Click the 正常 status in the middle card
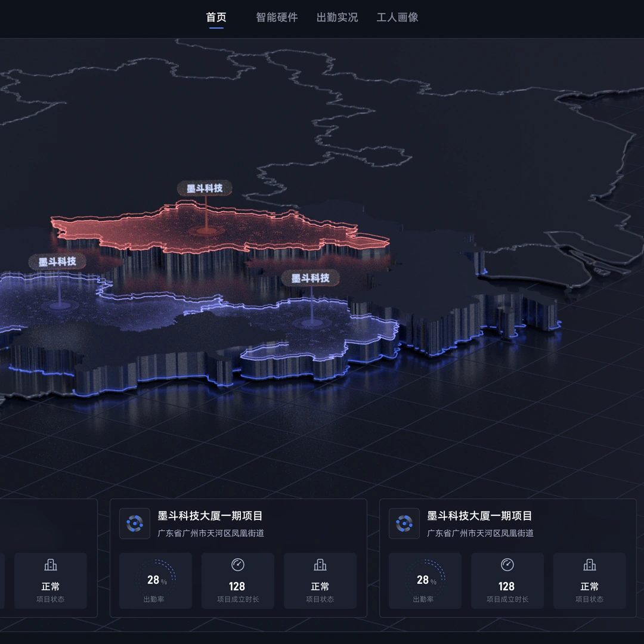Image resolution: width=644 pixels, height=644 pixels. pyautogui.click(x=320, y=587)
